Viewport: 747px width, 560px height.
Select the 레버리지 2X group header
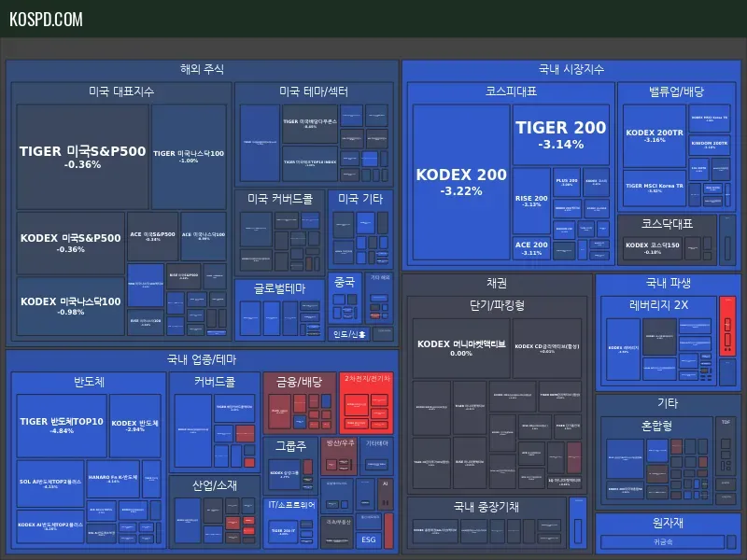pos(659,305)
